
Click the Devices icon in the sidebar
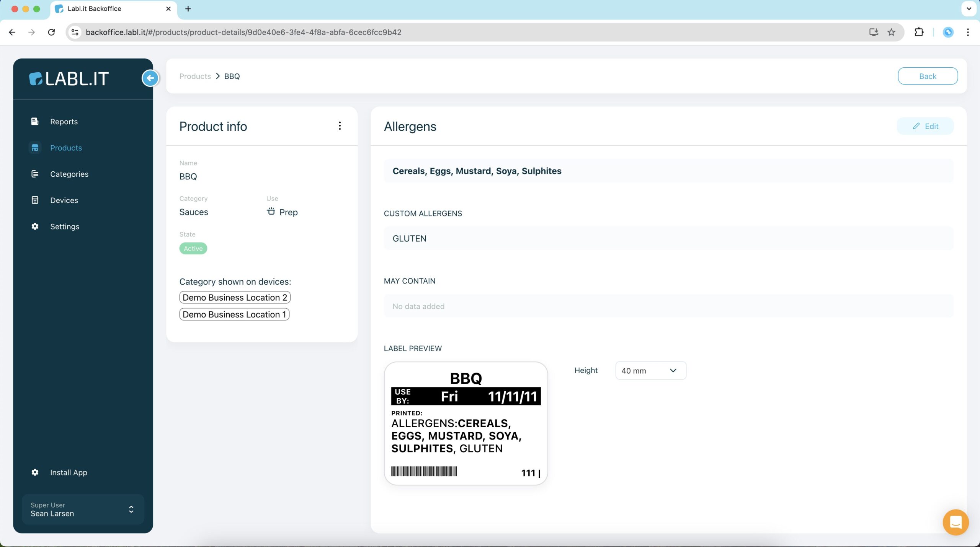pos(35,200)
